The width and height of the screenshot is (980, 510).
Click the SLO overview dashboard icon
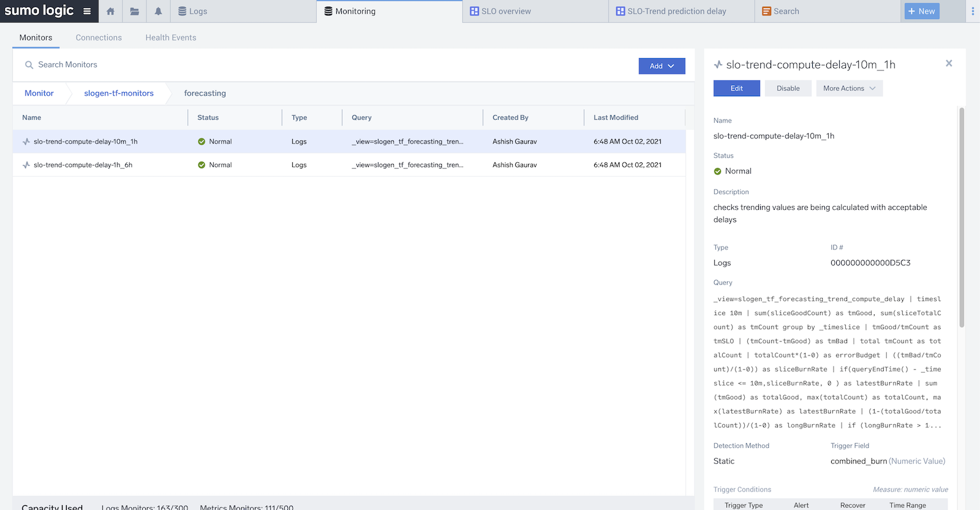(474, 11)
